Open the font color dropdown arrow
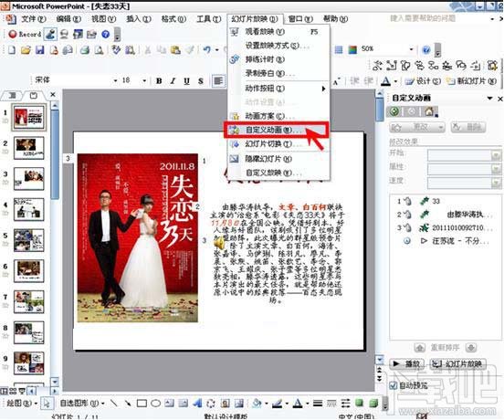The width and height of the screenshot is (504, 420). click(x=395, y=81)
